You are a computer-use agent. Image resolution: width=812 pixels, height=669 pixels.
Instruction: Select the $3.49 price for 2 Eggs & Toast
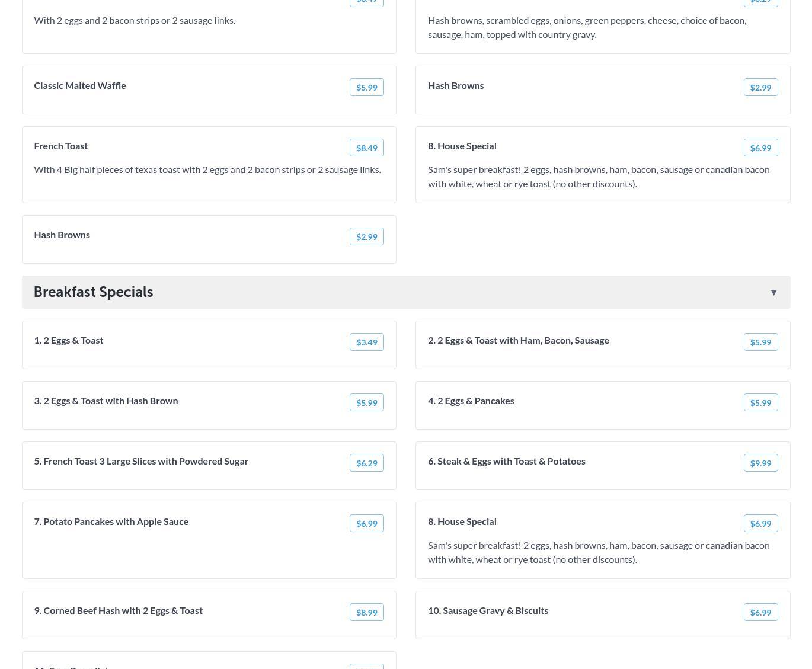pos(367,342)
